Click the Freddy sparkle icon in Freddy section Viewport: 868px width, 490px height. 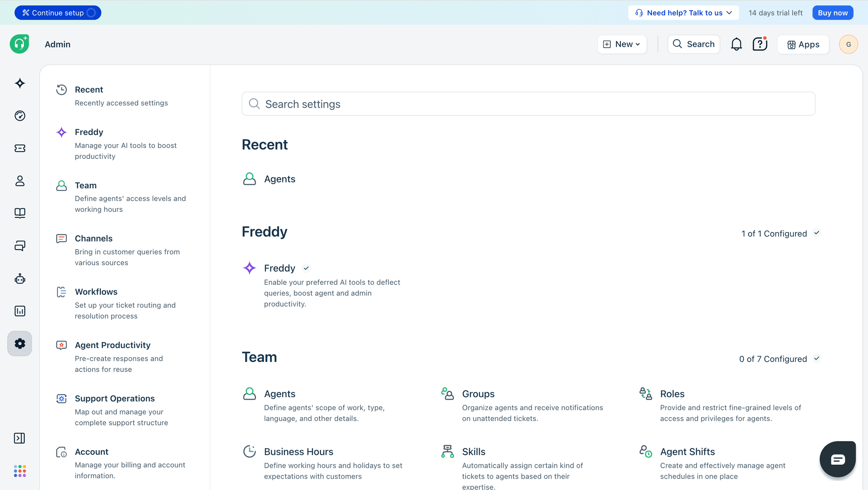[x=250, y=268]
